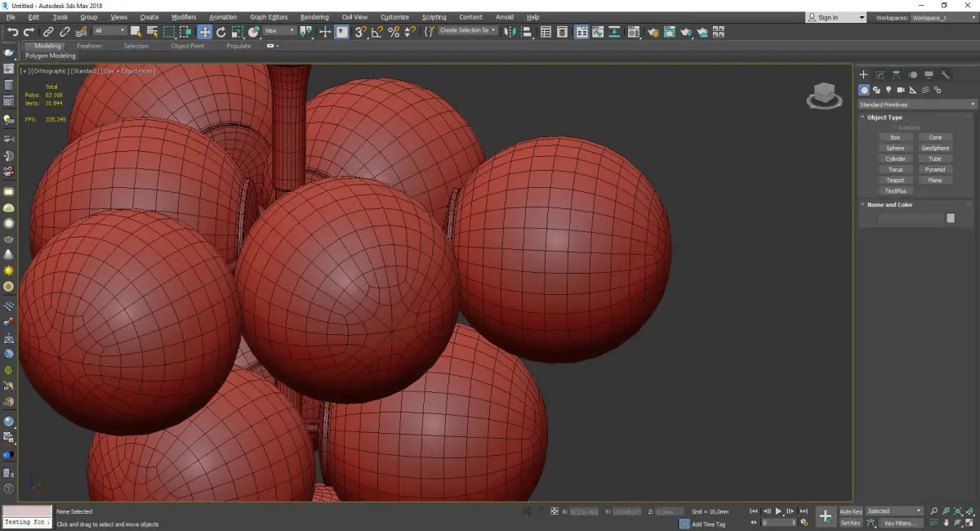The image size is (980, 531).
Task: Click the Auto Key button
Action: click(851, 511)
